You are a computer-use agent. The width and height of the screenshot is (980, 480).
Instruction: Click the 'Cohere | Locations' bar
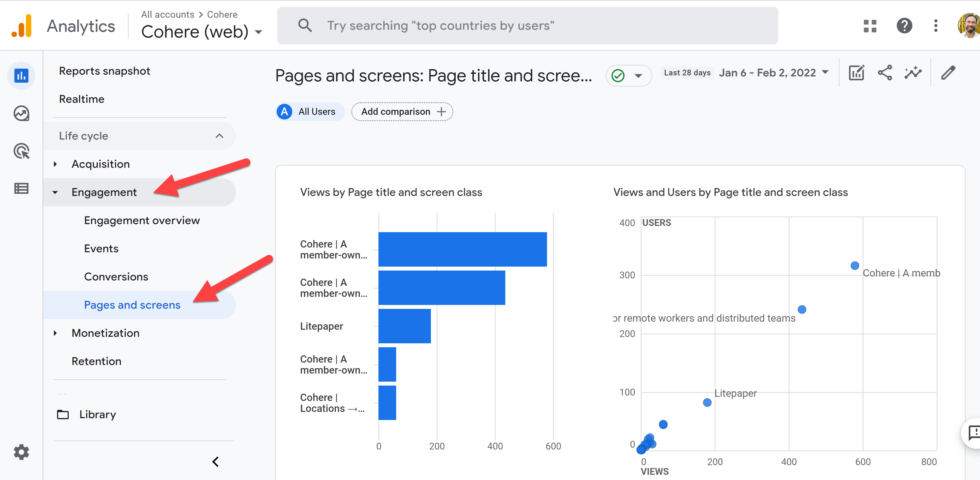[x=387, y=403]
